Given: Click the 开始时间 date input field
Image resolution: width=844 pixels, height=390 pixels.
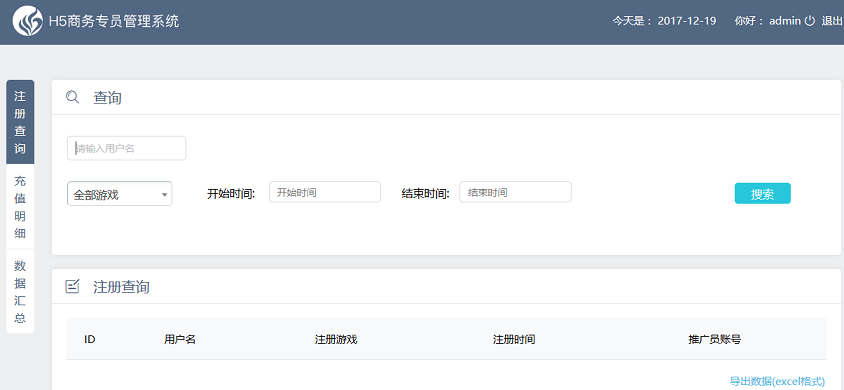Looking at the screenshot, I should click(x=325, y=192).
